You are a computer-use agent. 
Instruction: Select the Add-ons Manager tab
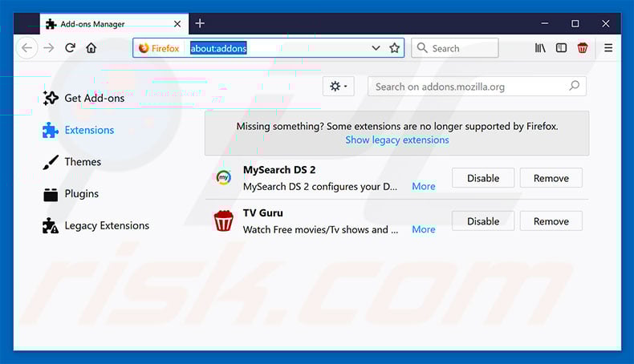pyautogui.click(x=114, y=24)
